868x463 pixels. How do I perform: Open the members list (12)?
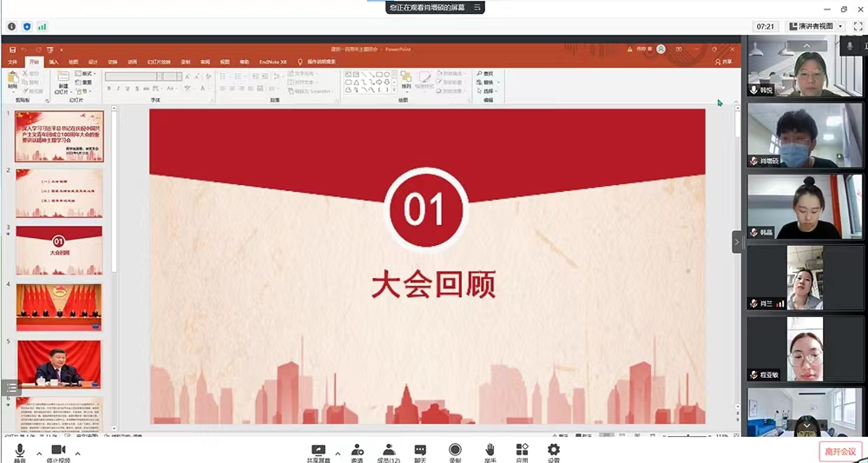389,450
